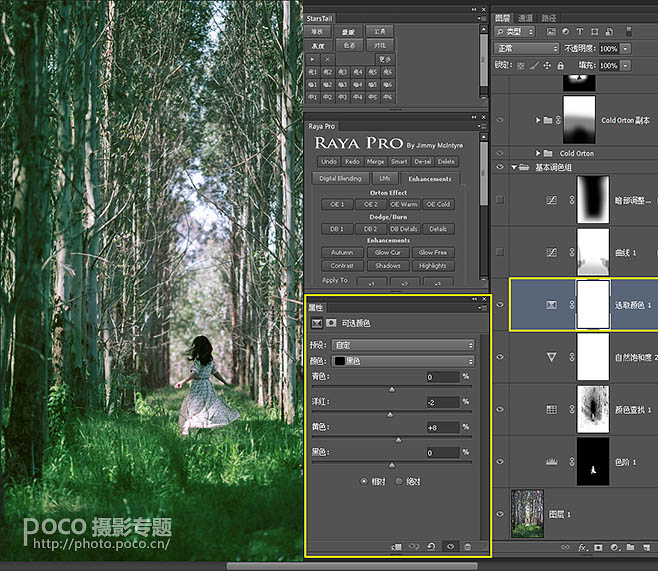Viewport: 658px width, 571px height.
Task: Click link layers icon in Layers footer
Action: pos(566,547)
